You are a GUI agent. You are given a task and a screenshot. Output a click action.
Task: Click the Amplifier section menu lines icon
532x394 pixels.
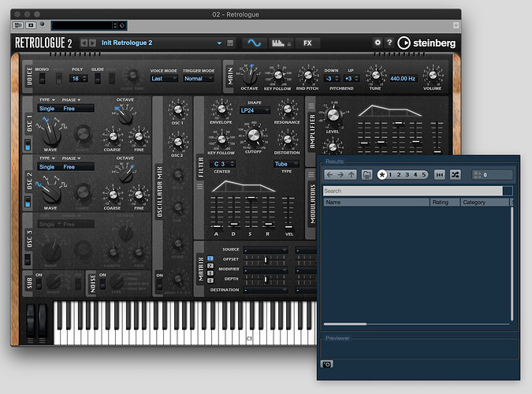311,106
